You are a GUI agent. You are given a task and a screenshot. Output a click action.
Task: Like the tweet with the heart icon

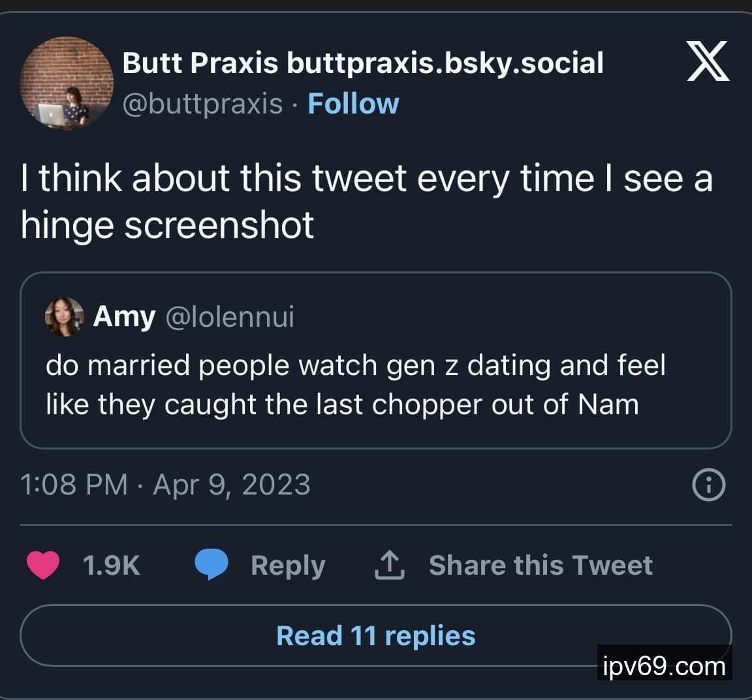(x=43, y=565)
